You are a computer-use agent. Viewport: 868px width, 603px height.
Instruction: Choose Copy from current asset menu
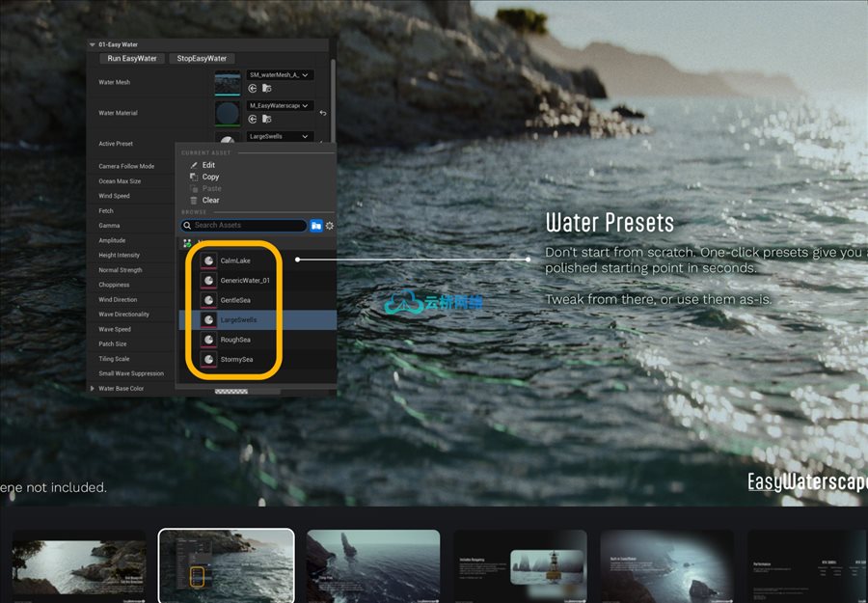coord(210,177)
